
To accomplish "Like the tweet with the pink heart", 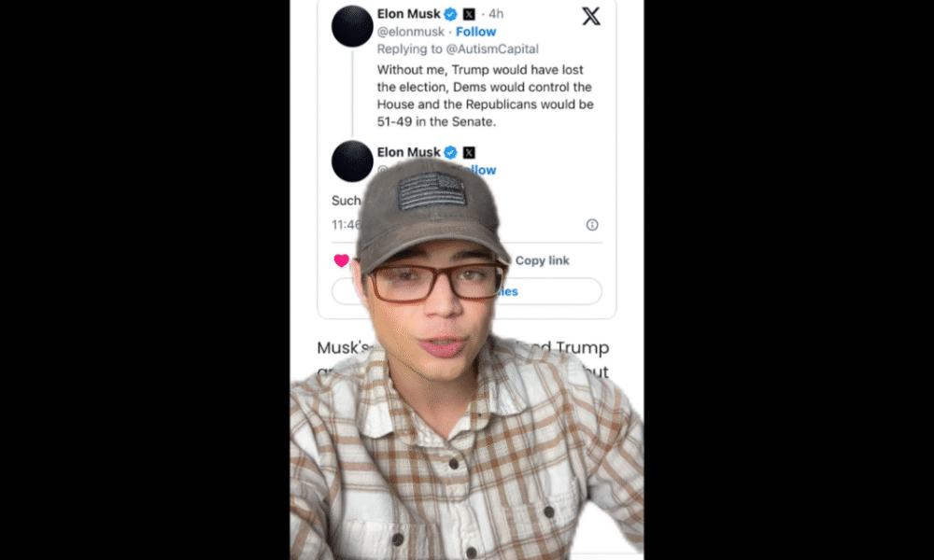I will (341, 260).
